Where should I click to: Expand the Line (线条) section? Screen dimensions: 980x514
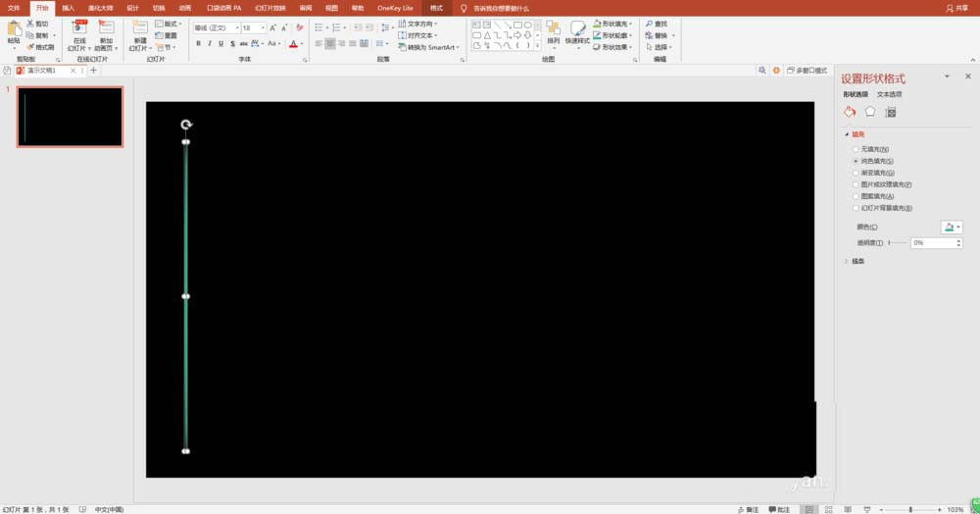[847, 261]
